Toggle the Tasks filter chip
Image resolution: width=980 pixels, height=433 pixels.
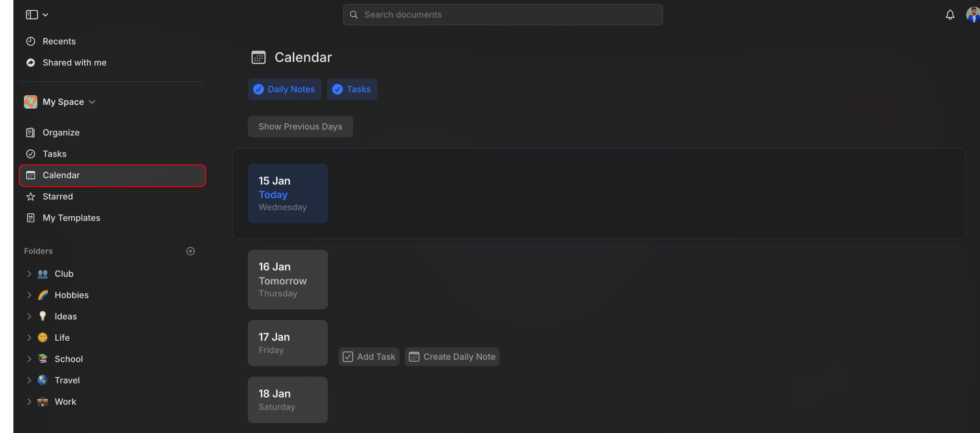tap(351, 90)
